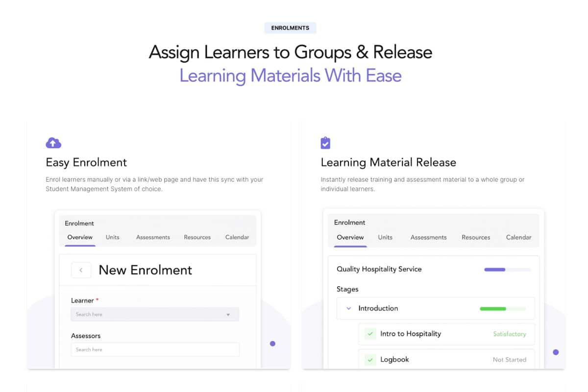Click the Learner field label
The image size is (588, 392).
point(85,300)
